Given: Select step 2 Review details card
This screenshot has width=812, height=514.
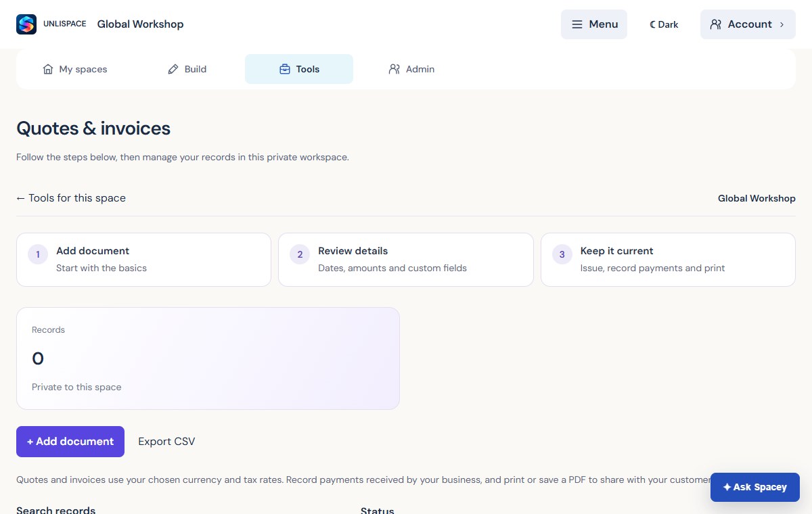Looking at the screenshot, I should pyautogui.click(x=406, y=260).
